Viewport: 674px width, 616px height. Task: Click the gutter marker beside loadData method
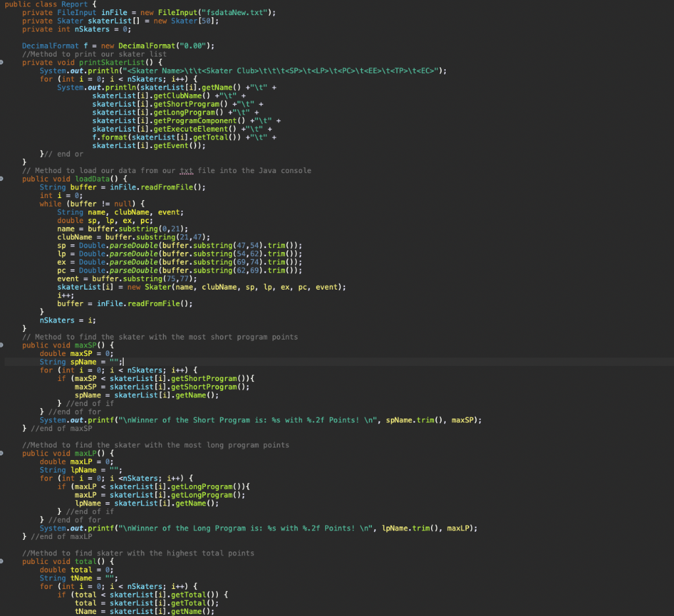click(x=4, y=178)
